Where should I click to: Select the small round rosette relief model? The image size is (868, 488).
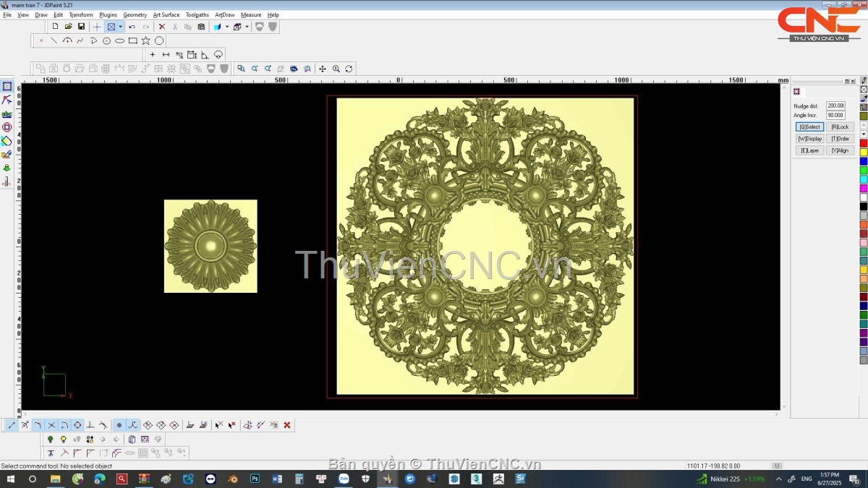210,247
